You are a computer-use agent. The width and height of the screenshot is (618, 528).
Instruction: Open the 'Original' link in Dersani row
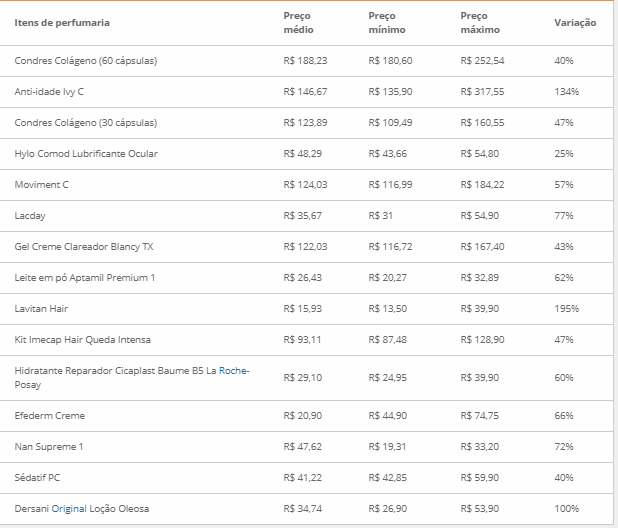[x=70, y=509]
